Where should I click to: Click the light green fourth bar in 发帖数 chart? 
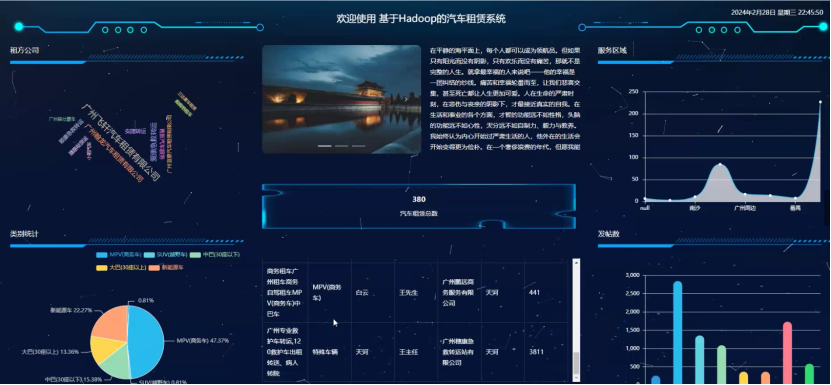point(721,364)
